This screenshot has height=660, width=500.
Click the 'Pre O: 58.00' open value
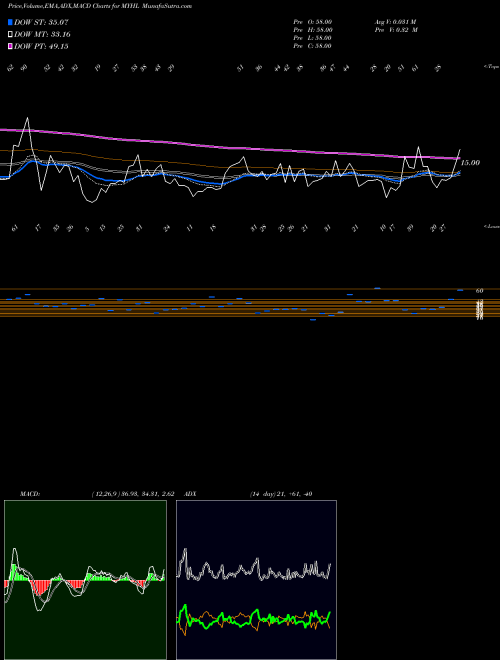[x=313, y=22]
